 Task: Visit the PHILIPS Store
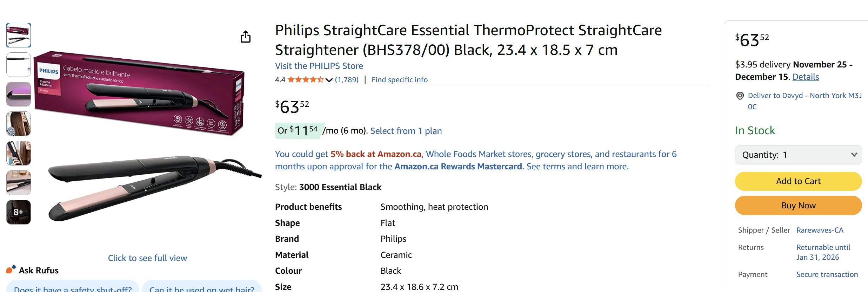[319, 66]
